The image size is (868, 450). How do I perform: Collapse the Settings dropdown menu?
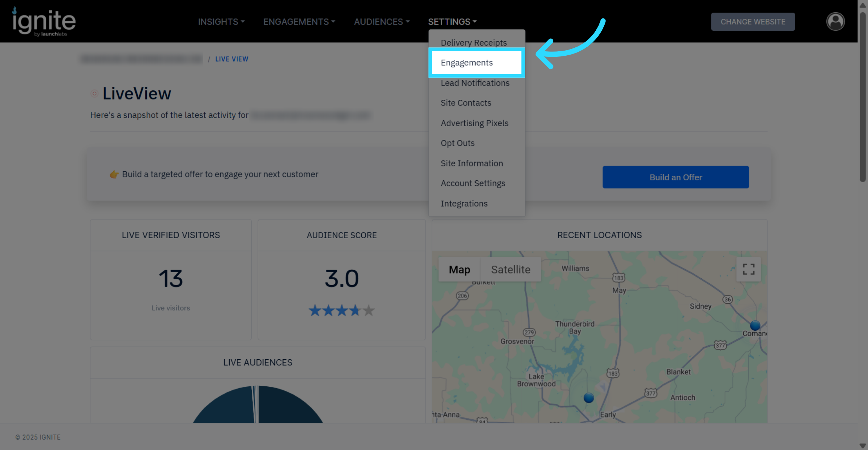click(452, 22)
